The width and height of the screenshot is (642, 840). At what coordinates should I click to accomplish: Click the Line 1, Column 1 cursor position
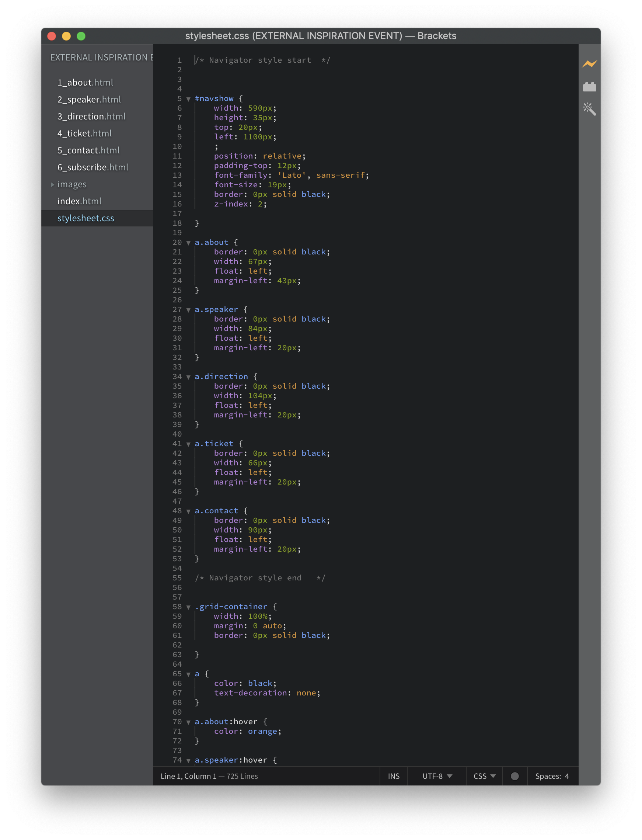pos(188,776)
